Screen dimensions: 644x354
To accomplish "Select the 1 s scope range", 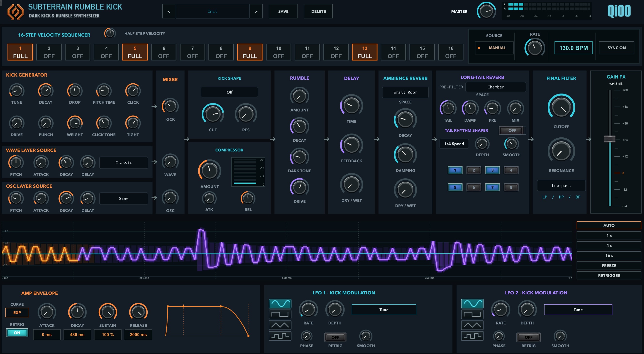I will click(x=609, y=236).
